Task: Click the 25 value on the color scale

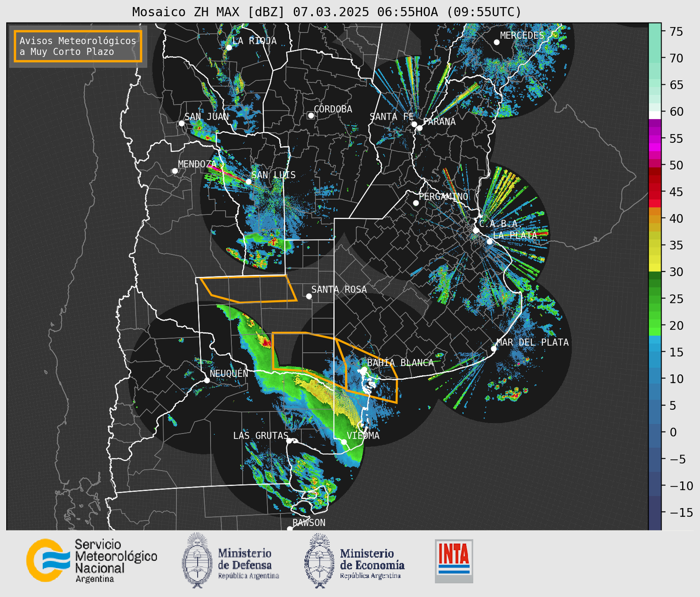Action: coord(676,299)
